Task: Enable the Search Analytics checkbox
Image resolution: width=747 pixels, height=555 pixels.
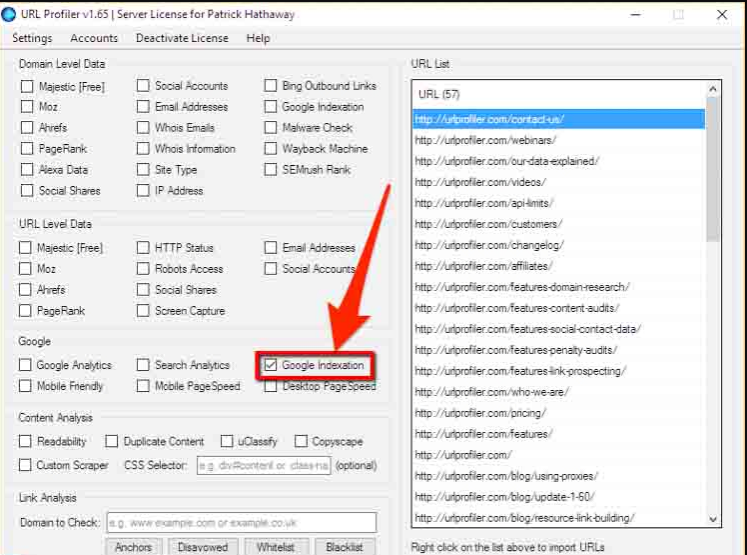Action: pyautogui.click(x=143, y=365)
